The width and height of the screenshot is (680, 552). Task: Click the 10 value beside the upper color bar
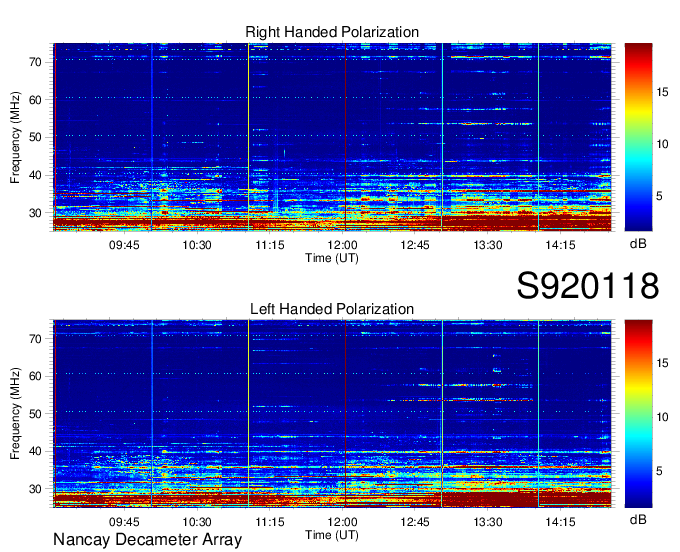click(x=662, y=144)
